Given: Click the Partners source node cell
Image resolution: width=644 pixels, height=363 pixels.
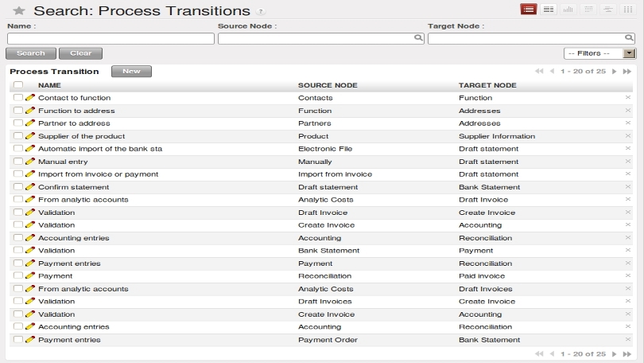Looking at the screenshot, I should click(315, 123).
